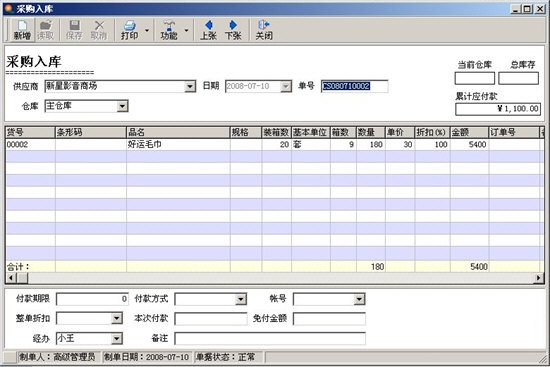This screenshot has height=367, width=550.
Task: Click the 制单人 status bar entry
Action: coord(58,357)
